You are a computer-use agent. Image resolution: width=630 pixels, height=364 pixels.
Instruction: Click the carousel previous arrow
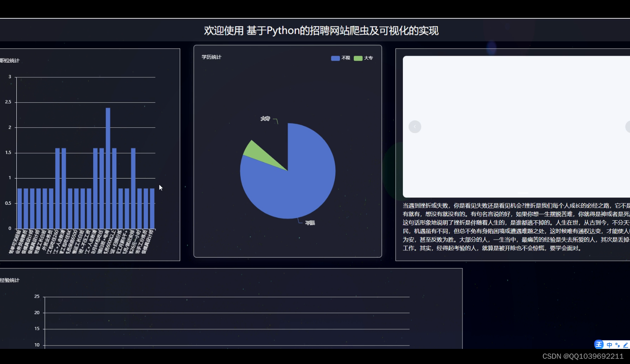tap(415, 127)
